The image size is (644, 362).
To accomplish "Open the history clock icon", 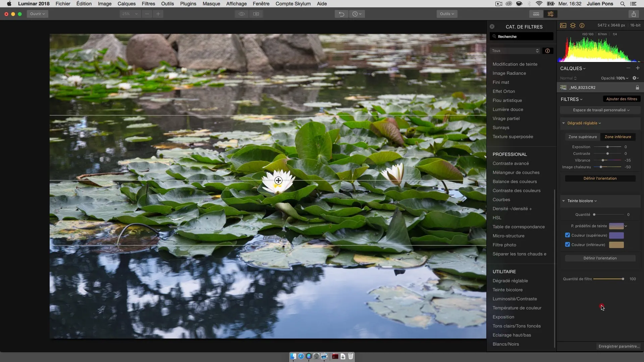I will pyautogui.click(x=357, y=14).
